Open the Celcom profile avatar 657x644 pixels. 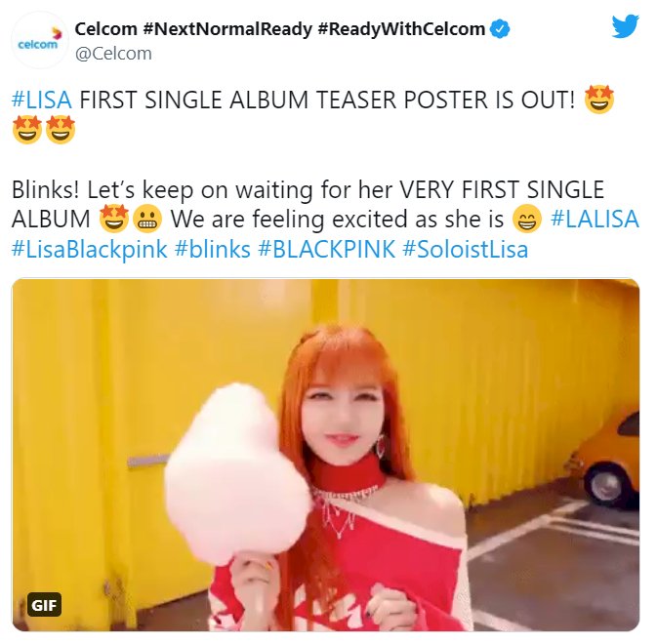coord(39,40)
